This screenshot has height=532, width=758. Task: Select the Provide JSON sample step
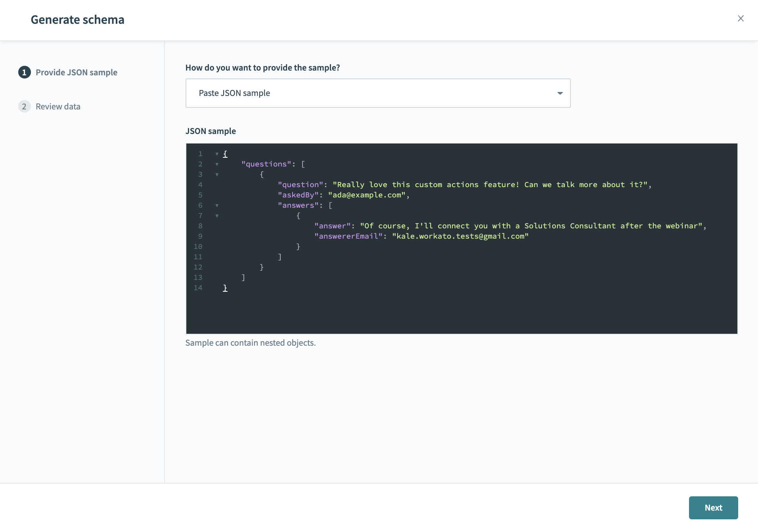(x=68, y=72)
